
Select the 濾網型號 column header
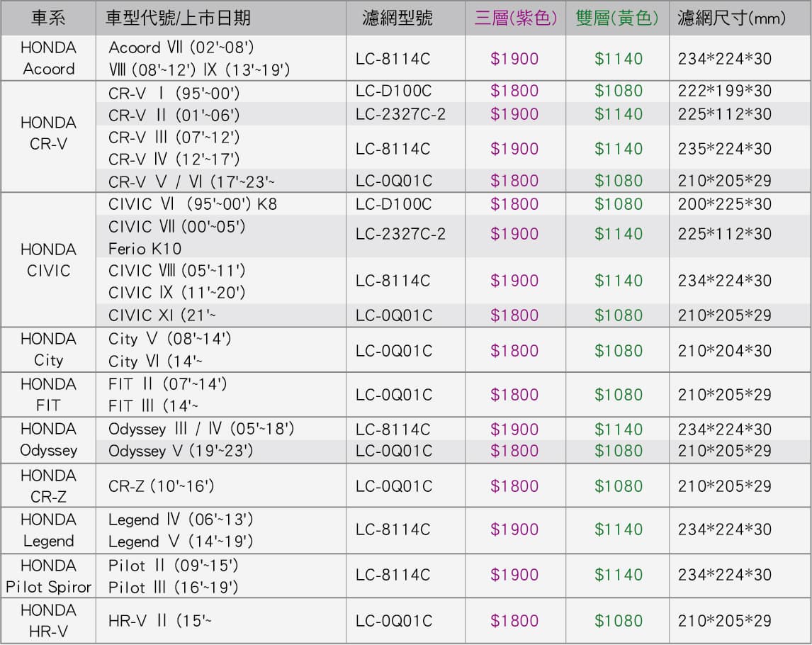(397, 18)
